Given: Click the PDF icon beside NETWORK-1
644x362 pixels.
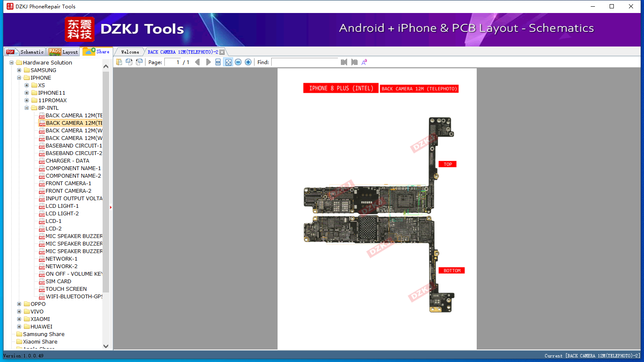Looking at the screenshot, I should pos(42,259).
